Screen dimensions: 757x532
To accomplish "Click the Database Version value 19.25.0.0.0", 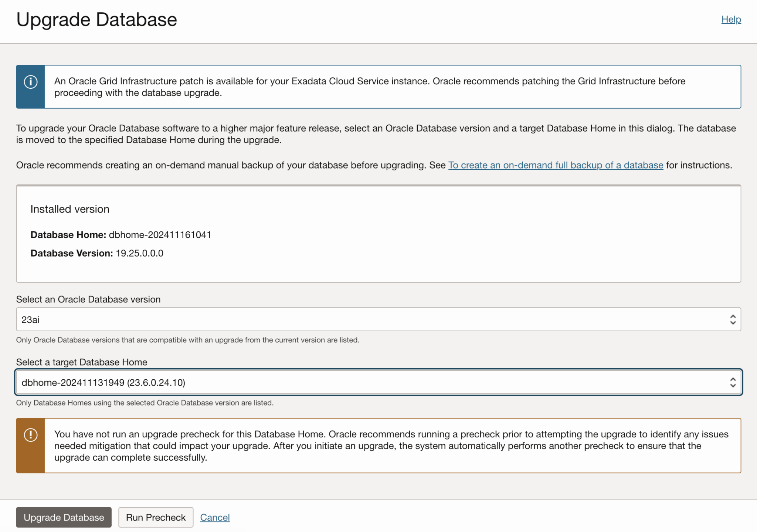I will [139, 253].
